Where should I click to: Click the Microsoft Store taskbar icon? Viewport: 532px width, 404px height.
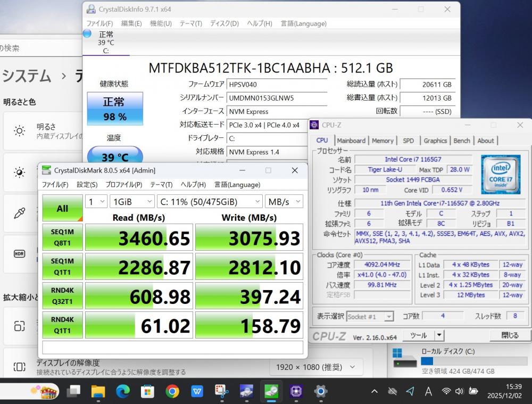pos(147,392)
